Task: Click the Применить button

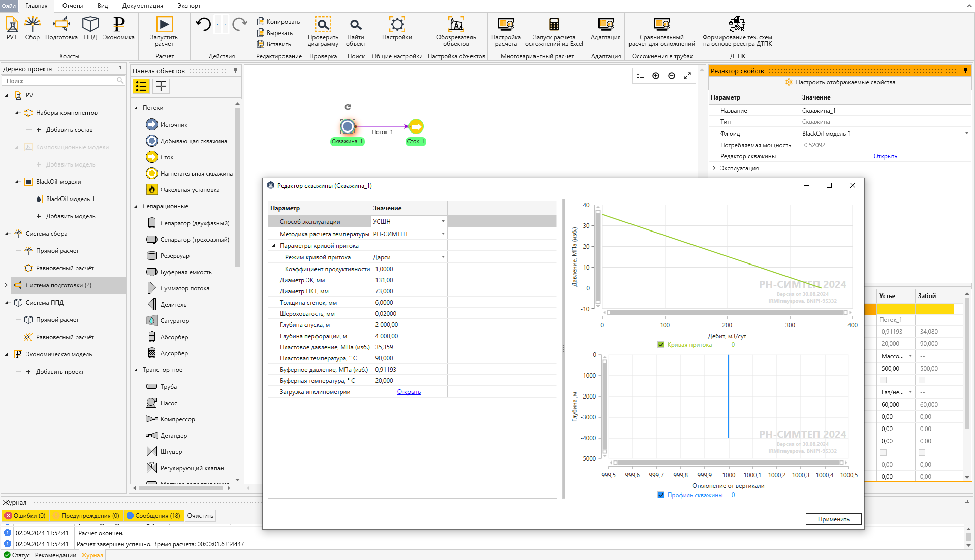Action: point(833,519)
